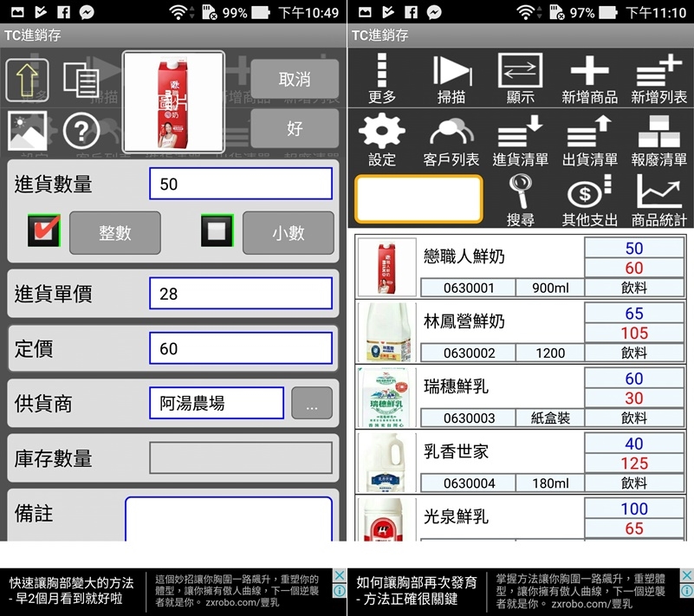Image resolution: width=694 pixels, height=616 pixels.
Task: Open 商品統計 product statistics chart
Action: 658,200
